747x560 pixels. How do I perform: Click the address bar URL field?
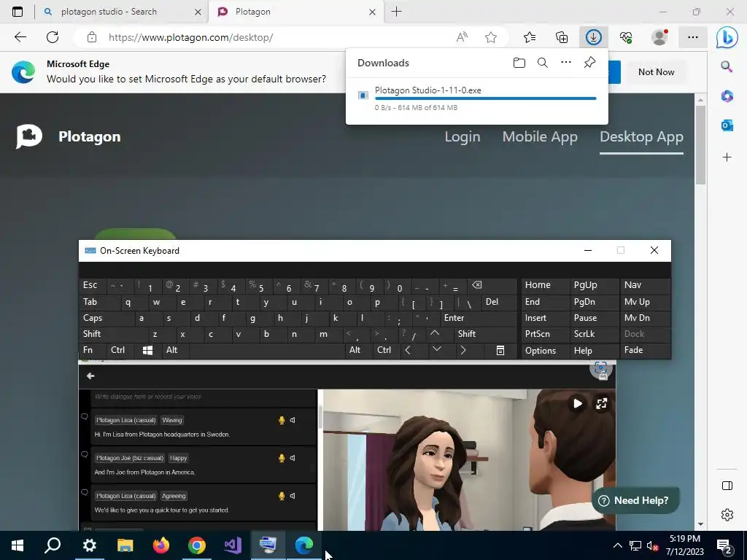point(277,37)
